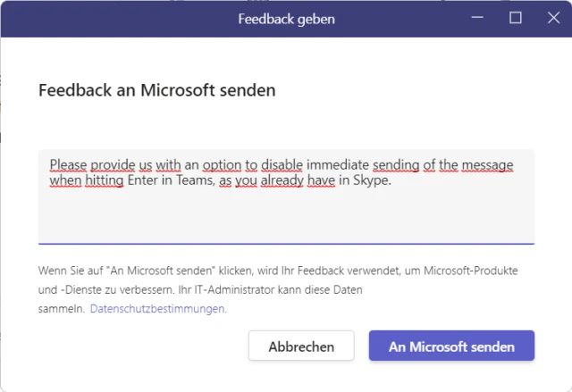Focus the empty area of the feedback text box
This screenshot has width=572, height=392.
pyautogui.click(x=286, y=217)
